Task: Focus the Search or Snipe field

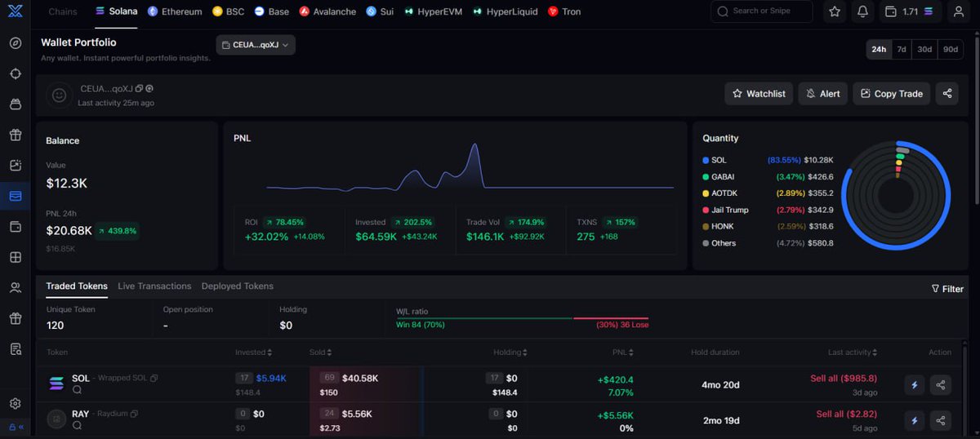Action: point(762,11)
